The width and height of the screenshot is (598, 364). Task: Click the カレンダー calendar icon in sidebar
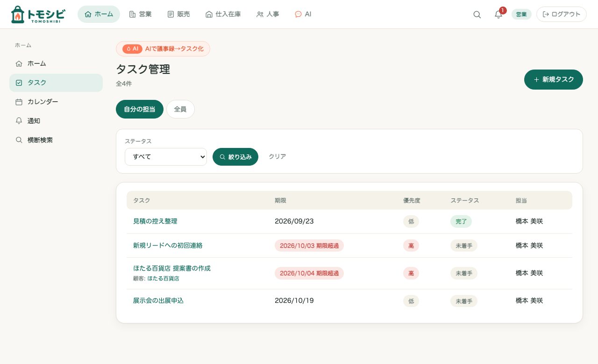(x=19, y=102)
